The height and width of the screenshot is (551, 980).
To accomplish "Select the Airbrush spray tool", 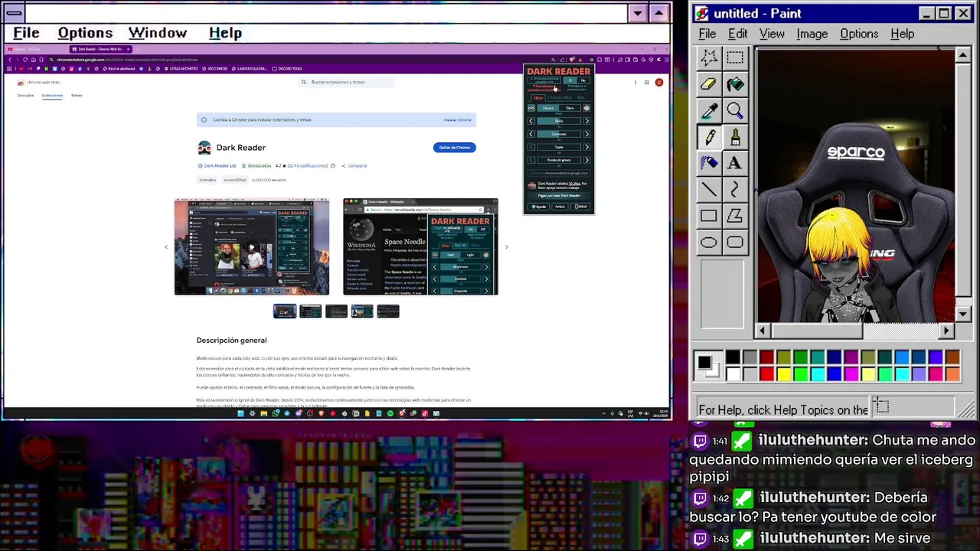I will 709,163.
